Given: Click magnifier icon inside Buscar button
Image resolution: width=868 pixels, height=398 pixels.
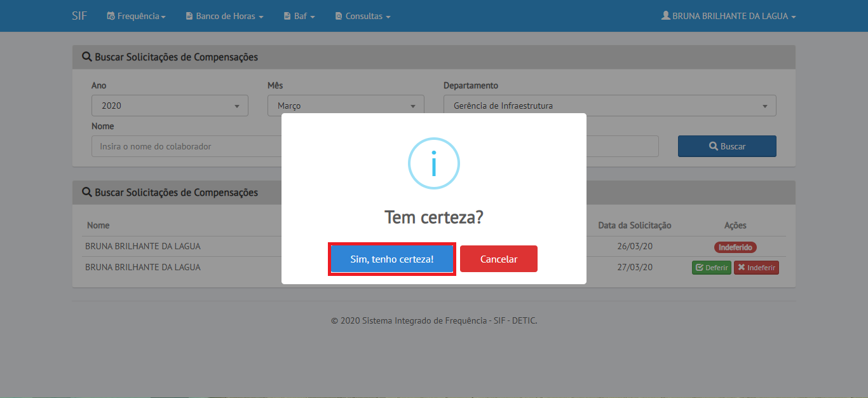Looking at the screenshot, I should point(713,146).
